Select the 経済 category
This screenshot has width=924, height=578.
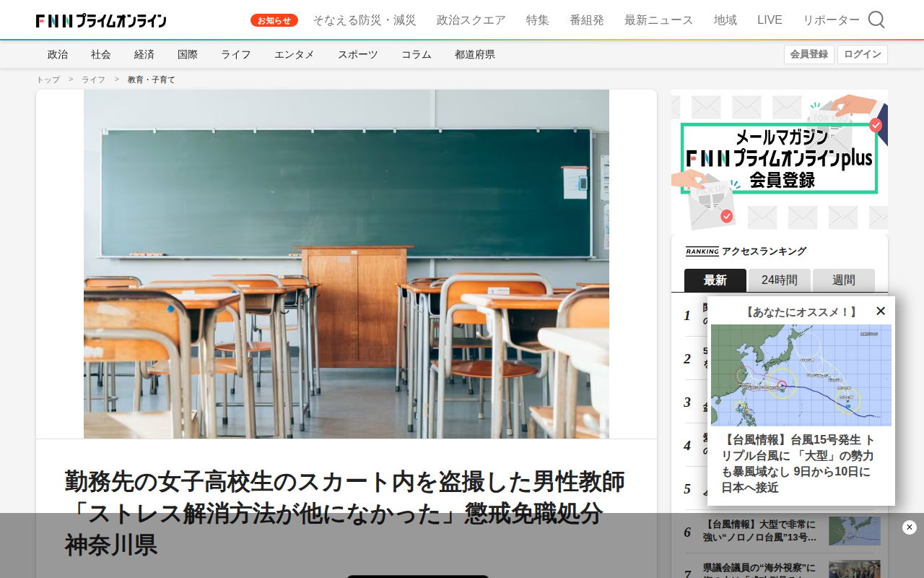tap(144, 54)
